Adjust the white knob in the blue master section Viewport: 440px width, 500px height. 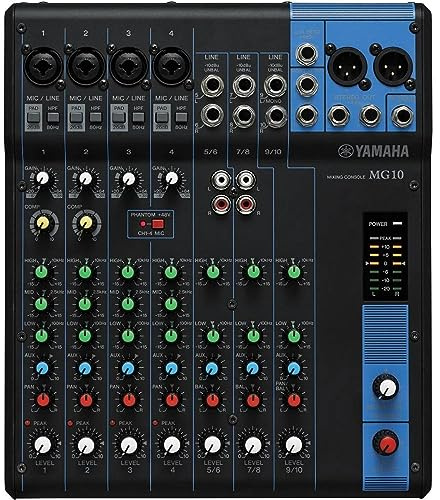pyautogui.click(x=386, y=387)
